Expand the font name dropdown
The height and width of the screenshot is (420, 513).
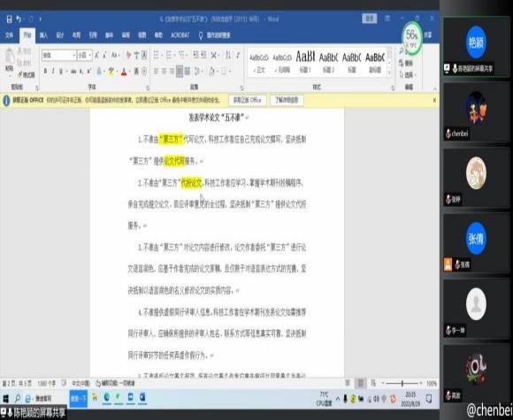[74, 56]
